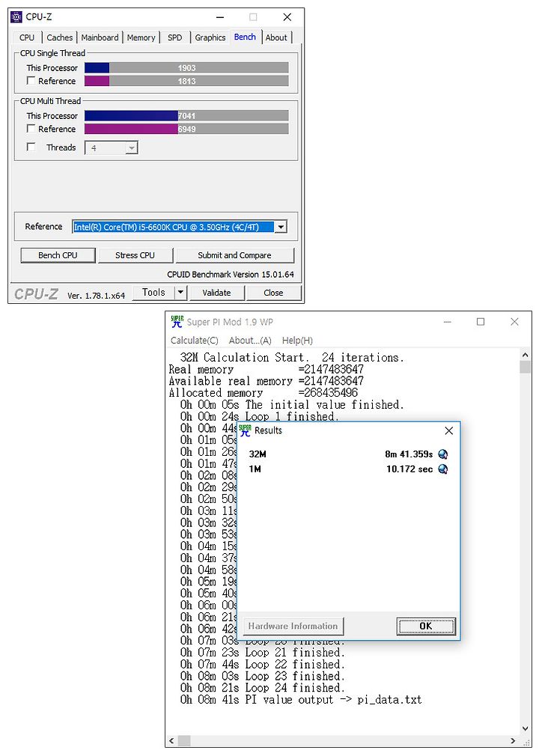The width and height of the screenshot is (539, 756).
Task: Minimize the Super PI window
Action: tap(448, 322)
